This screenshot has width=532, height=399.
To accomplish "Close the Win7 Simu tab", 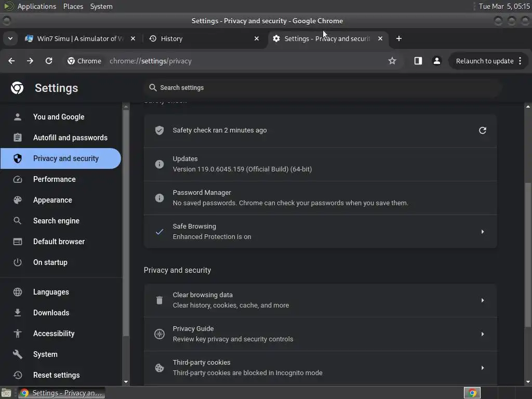I will coord(133,38).
